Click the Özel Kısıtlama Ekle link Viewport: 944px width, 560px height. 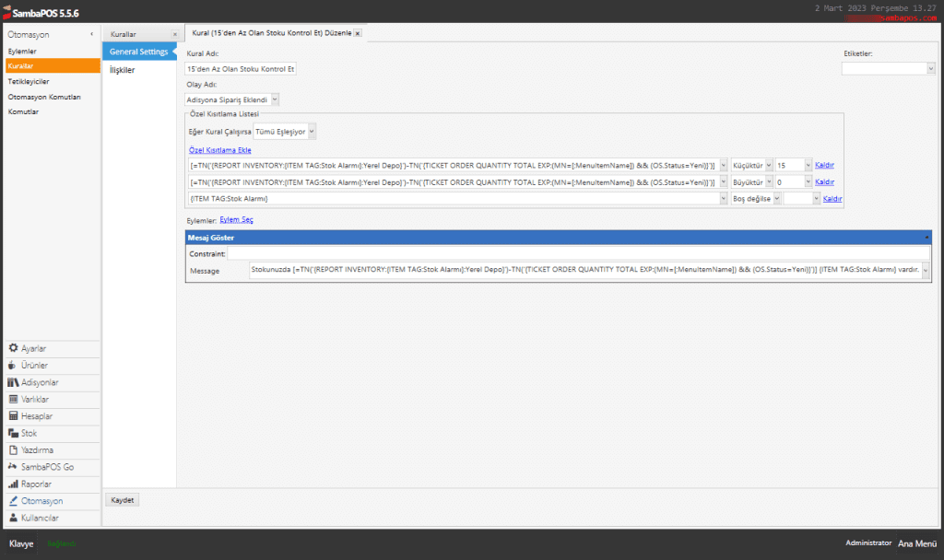tap(219, 150)
